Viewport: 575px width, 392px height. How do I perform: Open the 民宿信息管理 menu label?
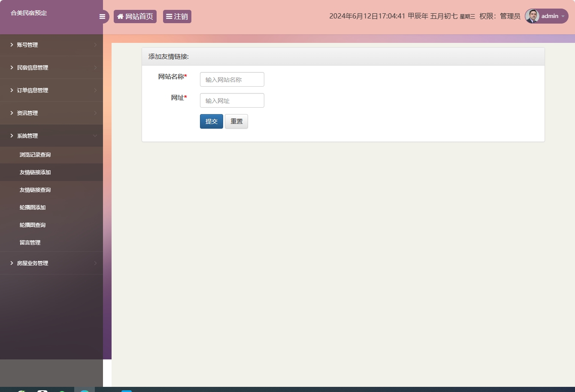pyautogui.click(x=33, y=67)
